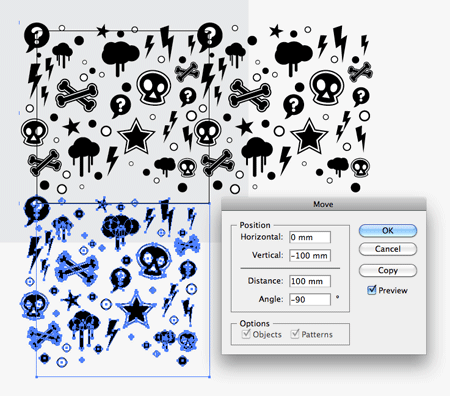Cancel the Move dialog
The image size is (450, 396).
(x=388, y=249)
